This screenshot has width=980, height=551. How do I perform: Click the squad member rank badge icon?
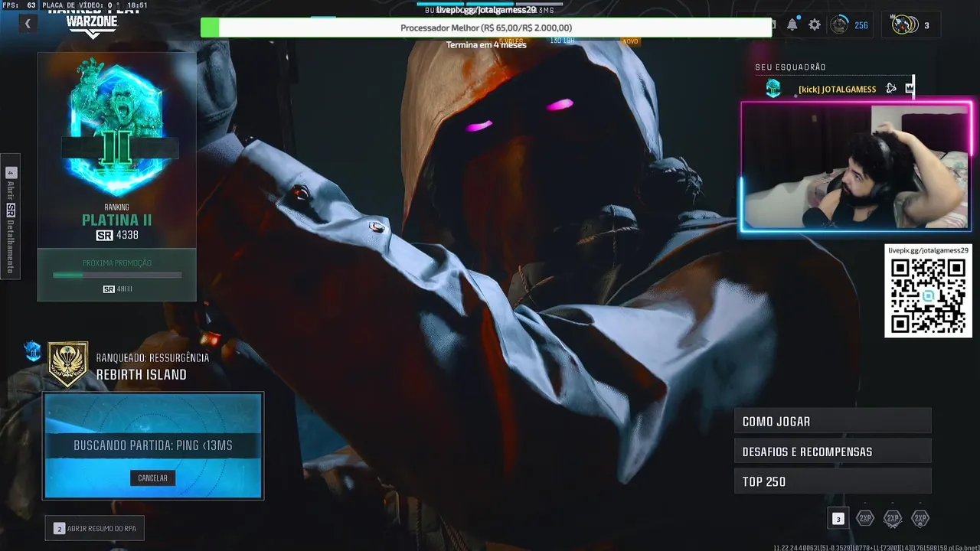point(773,89)
